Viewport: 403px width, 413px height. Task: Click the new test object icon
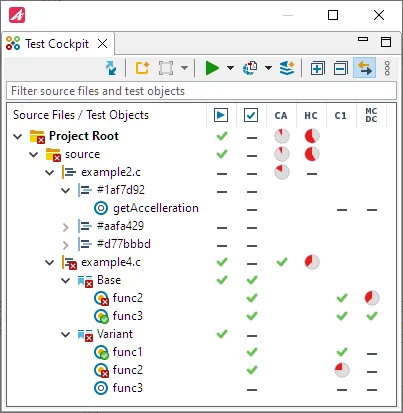pos(142,68)
